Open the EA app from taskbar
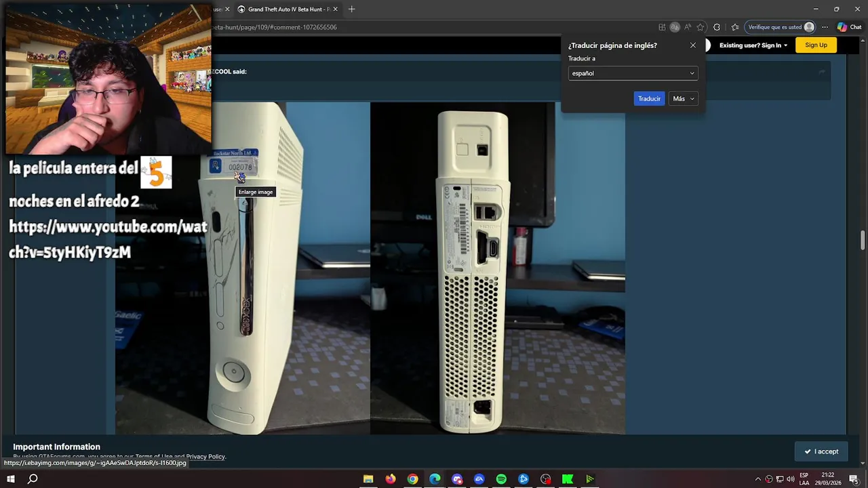The height and width of the screenshot is (488, 868). click(x=479, y=479)
